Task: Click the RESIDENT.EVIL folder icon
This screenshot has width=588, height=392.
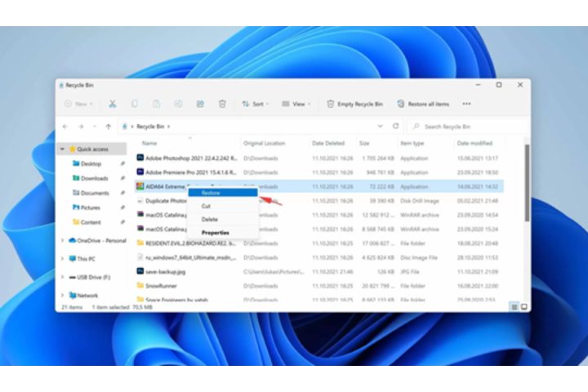Action: point(140,243)
